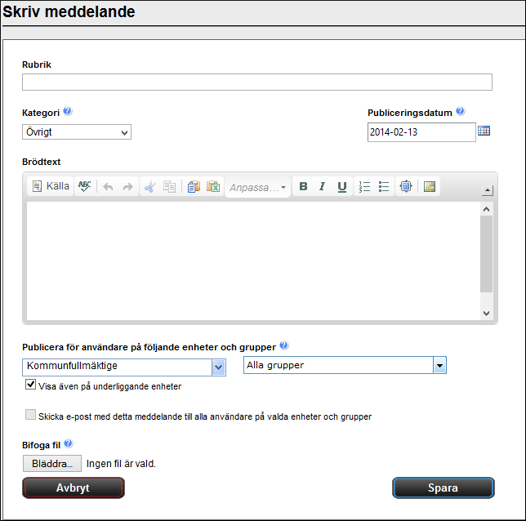Open the publiceringsdatum calendar picker
The height and width of the screenshot is (521, 526).
tap(484, 131)
